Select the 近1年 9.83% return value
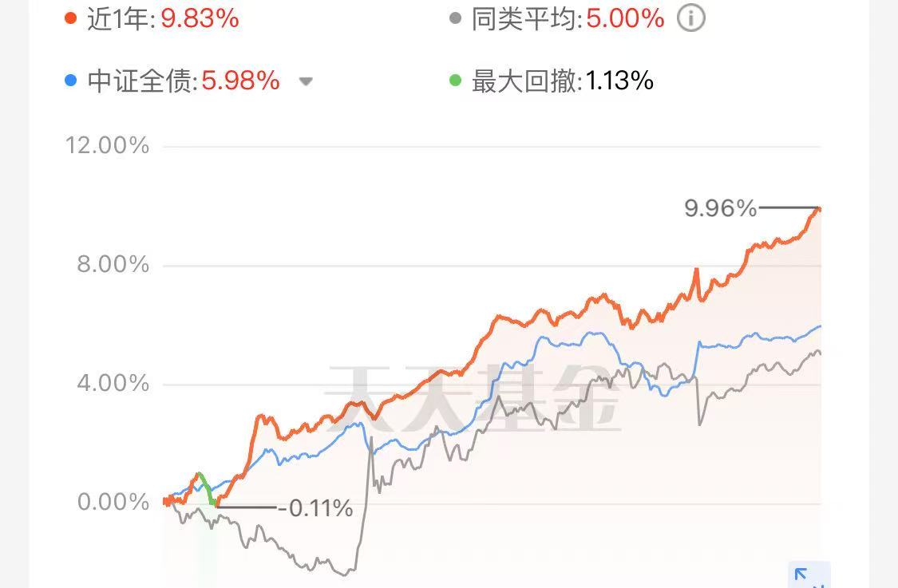Image resolution: width=898 pixels, height=588 pixels. point(200,18)
